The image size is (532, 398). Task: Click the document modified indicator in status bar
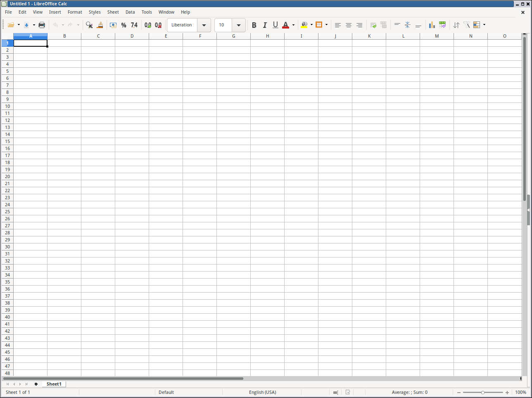tap(348, 392)
